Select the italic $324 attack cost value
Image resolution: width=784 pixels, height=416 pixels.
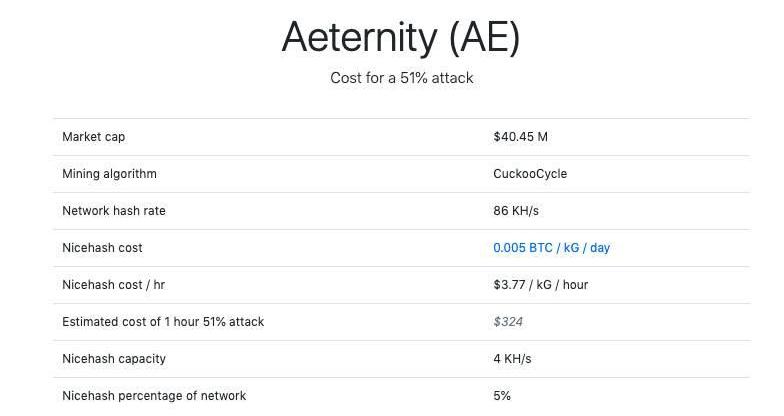coord(508,322)
